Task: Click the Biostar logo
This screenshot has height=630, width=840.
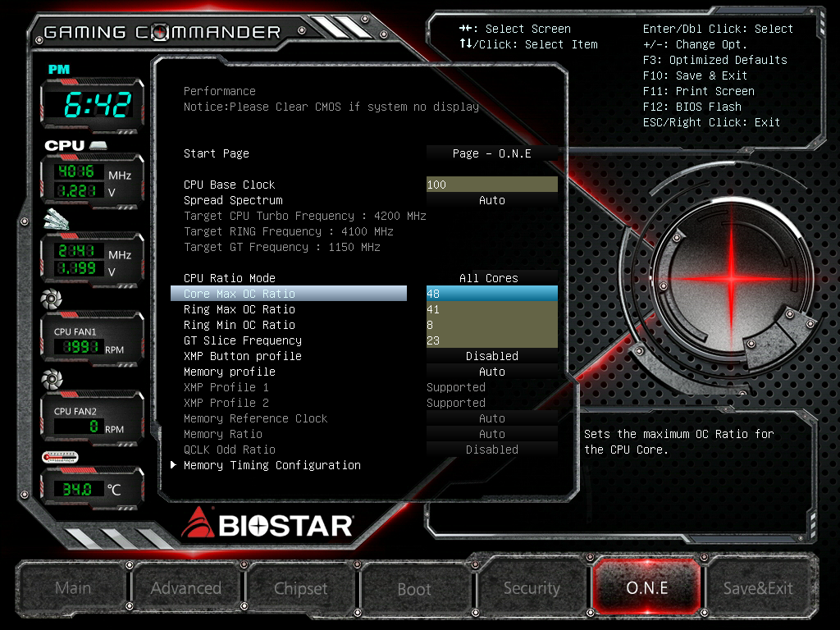Action: 267,524
